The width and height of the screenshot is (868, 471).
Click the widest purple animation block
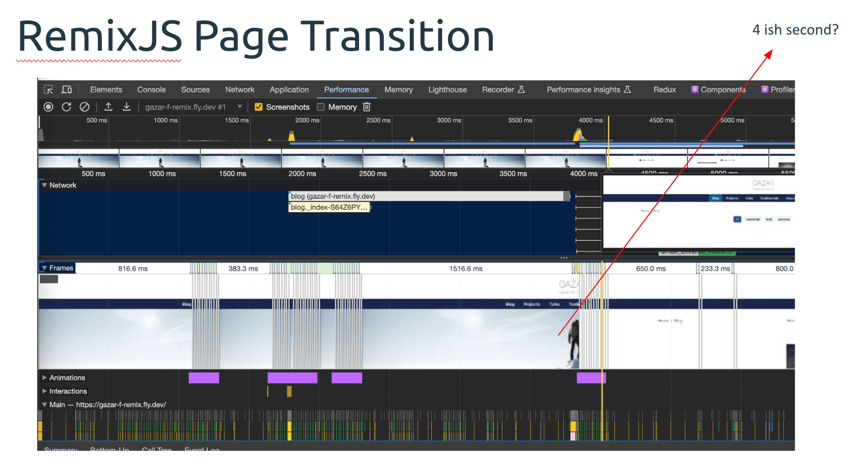[292, 378]
